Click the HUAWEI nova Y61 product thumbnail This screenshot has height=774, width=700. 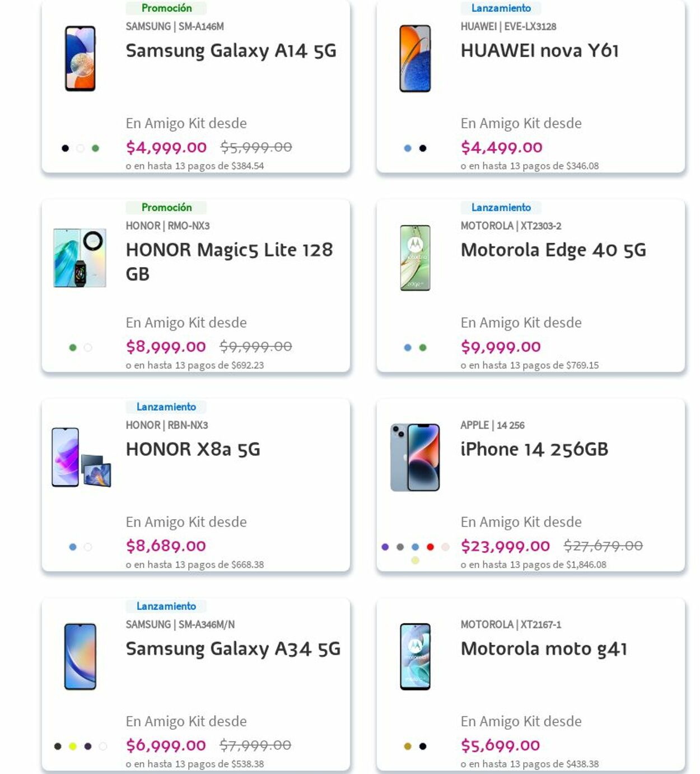click(415, 58)
